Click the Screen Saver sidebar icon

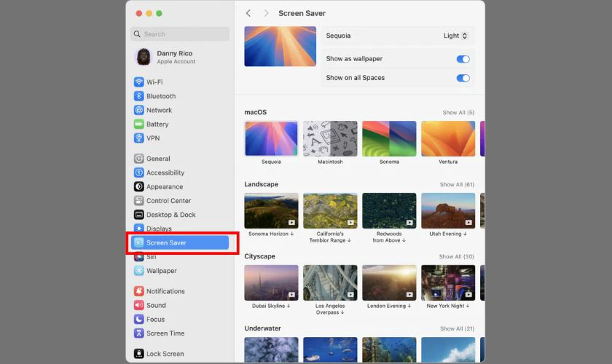(x=138, y=242)
